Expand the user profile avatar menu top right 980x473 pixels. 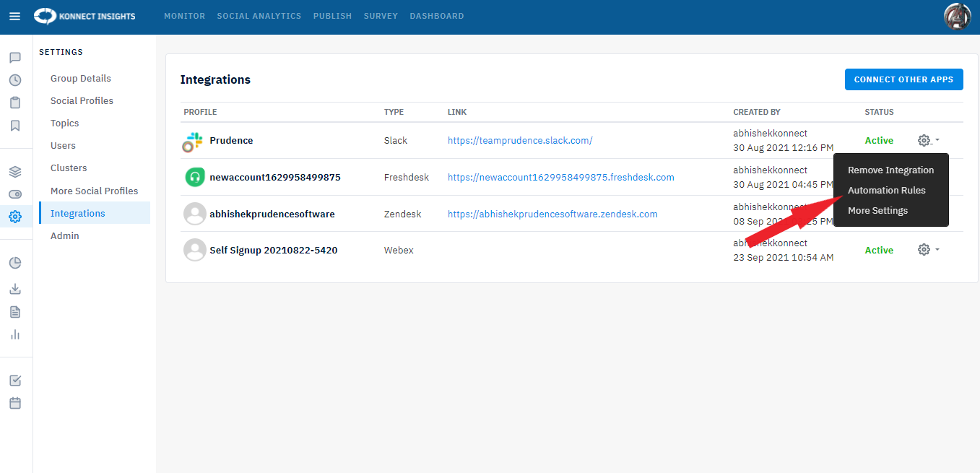[x=957, y=16]
